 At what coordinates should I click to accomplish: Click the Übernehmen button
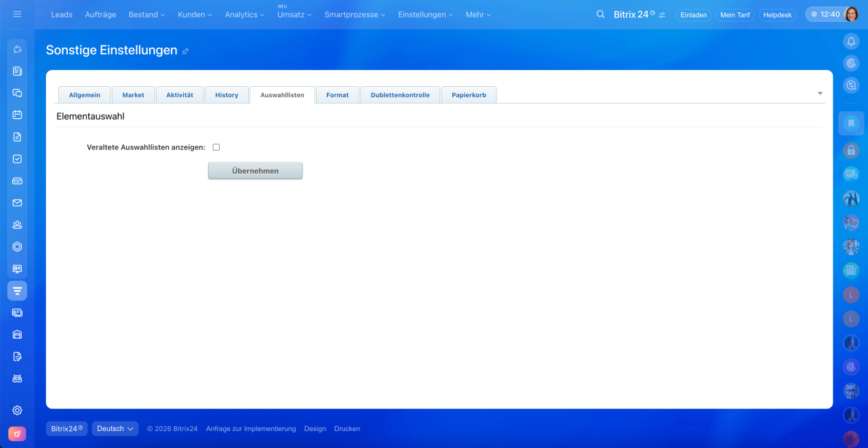click(255, 170)
